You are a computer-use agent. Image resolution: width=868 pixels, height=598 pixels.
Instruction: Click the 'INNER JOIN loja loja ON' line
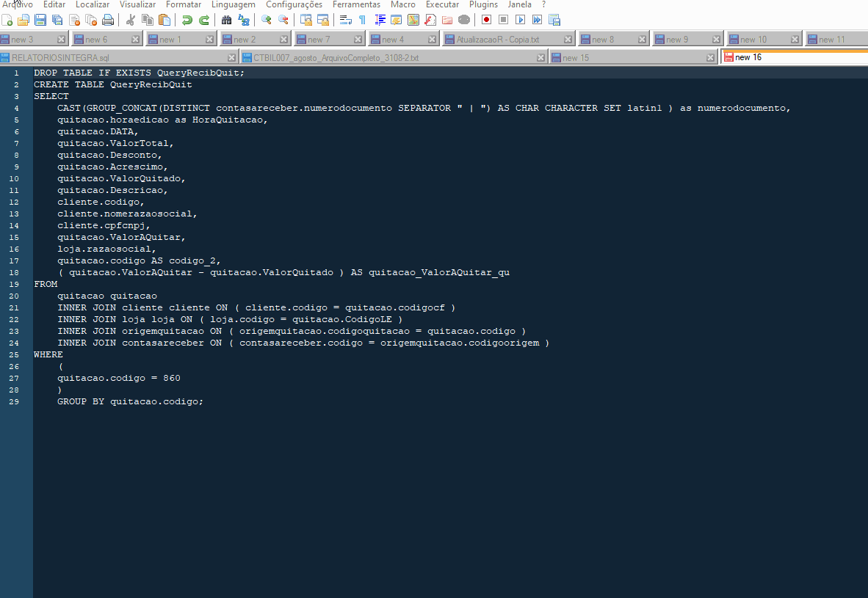point(230,320)
